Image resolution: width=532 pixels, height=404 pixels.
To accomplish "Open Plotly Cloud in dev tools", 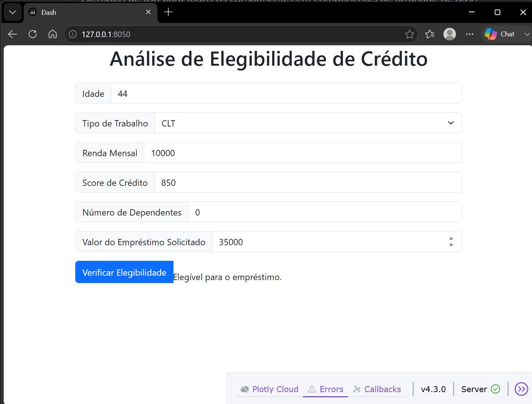I will (269, 389).
